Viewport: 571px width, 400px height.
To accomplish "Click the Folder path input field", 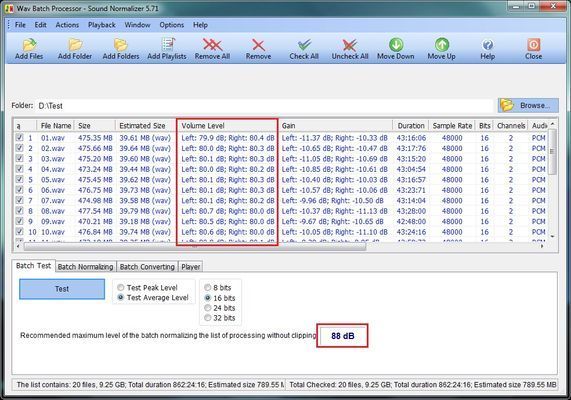I will point(264,106).
